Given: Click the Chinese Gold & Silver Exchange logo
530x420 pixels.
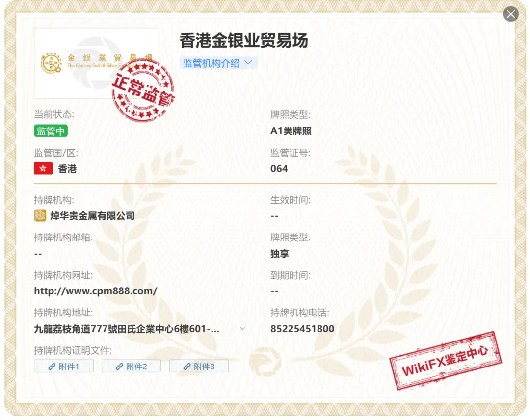Looking at the screenshot, I should pos(97,63).
